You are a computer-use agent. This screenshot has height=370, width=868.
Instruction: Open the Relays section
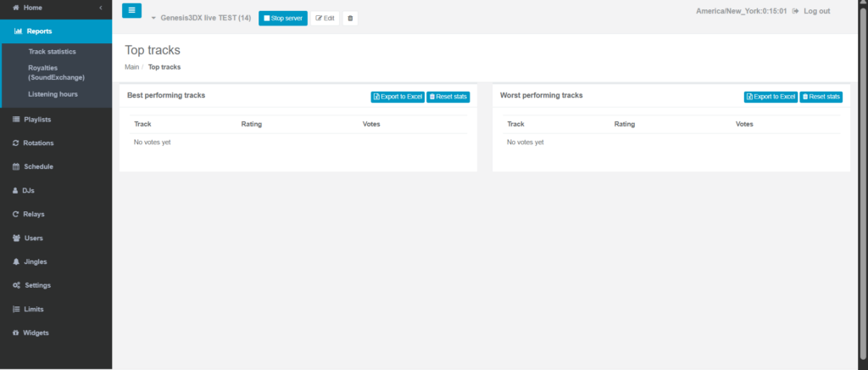click(x=34, y=215)
